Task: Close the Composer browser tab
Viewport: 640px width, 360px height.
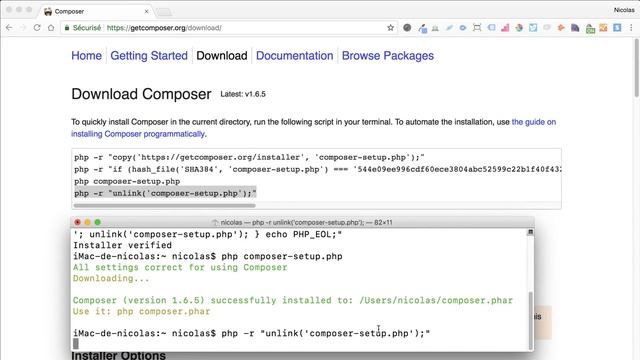Action: coord(147,11)
